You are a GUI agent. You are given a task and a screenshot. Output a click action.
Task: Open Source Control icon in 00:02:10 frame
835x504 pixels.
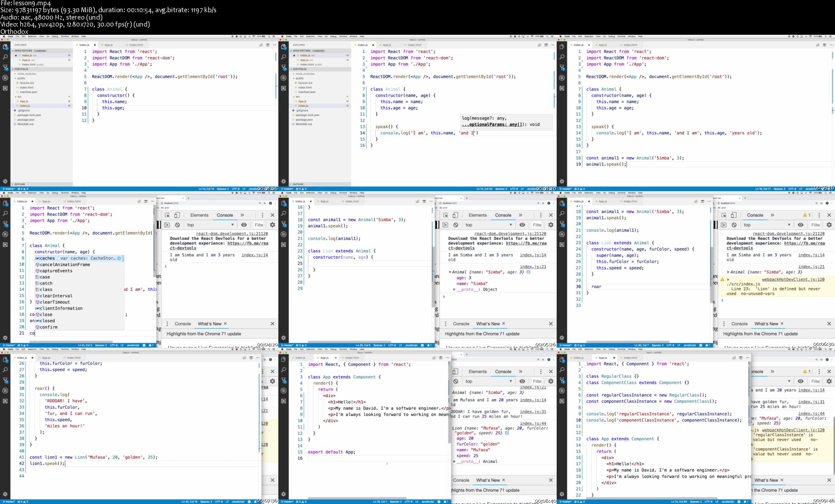pos(284,67)
